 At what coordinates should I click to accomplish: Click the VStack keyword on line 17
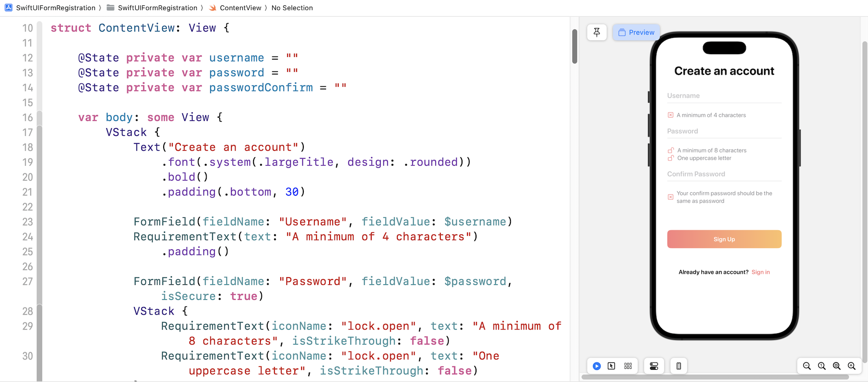(x=126, y=132)
